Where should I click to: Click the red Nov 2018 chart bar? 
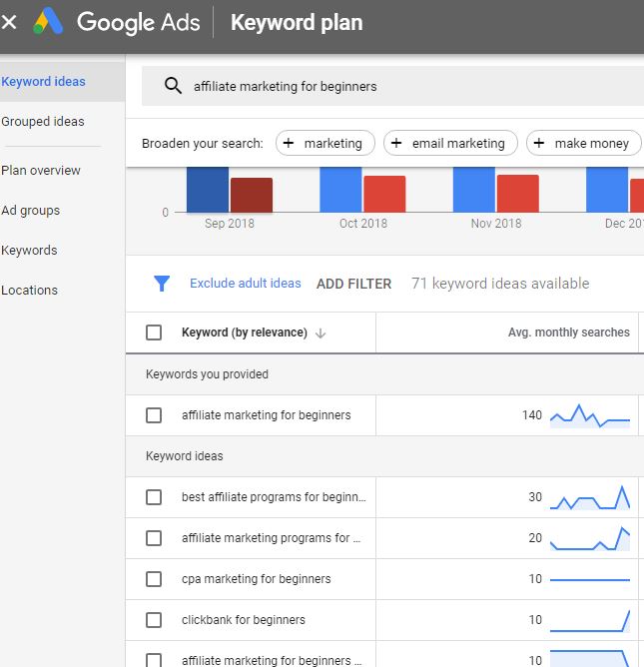517,194
